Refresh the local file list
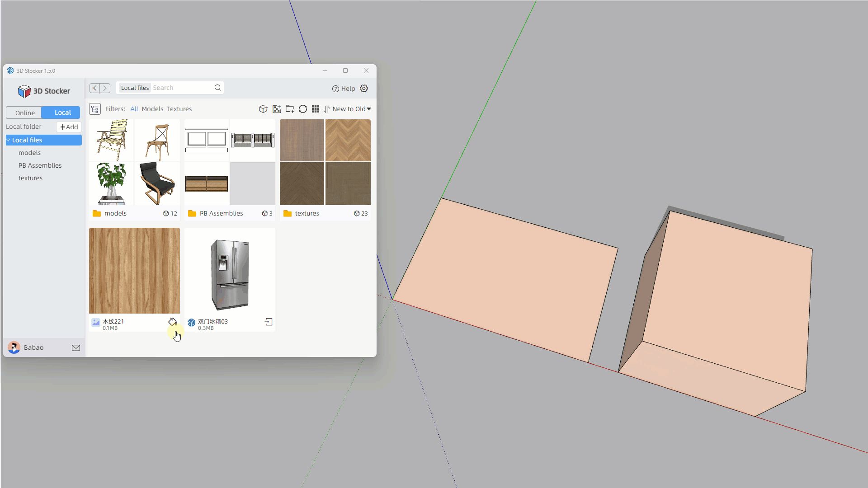868x488 pixels. 303,109
